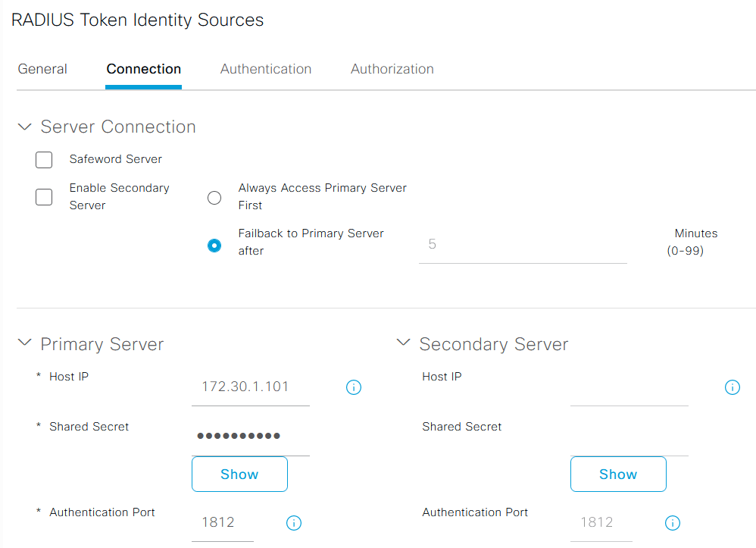Click info icon next to Primary Host IP
This screenshot has height=548, width=756.
coord(354,387)
